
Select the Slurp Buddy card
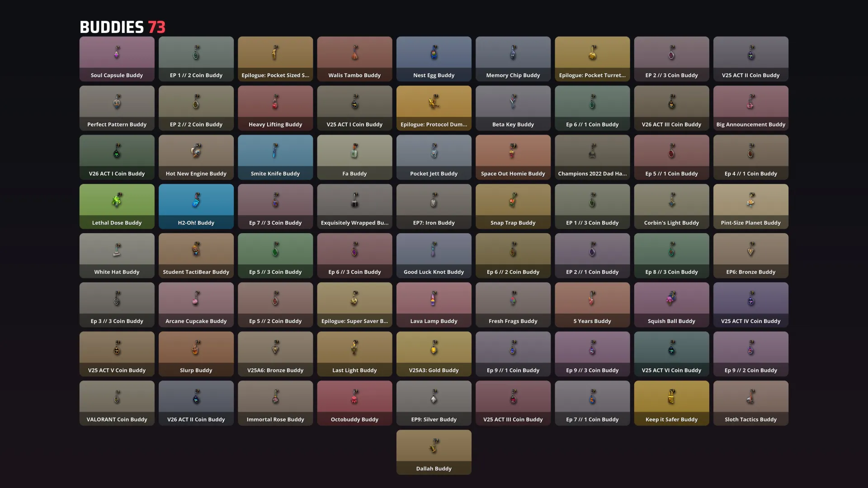[x=196, y=354]
